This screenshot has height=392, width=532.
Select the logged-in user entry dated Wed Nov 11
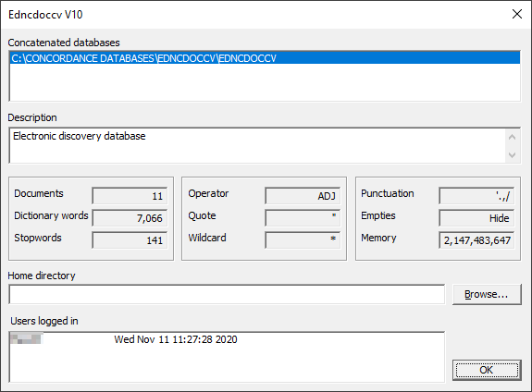point(227,339)
